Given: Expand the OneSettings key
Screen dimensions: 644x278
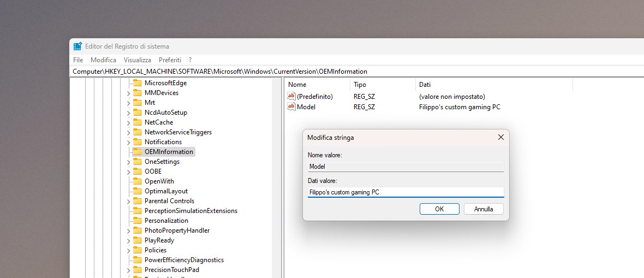Looking at the screenshot, I should point(129,162).
